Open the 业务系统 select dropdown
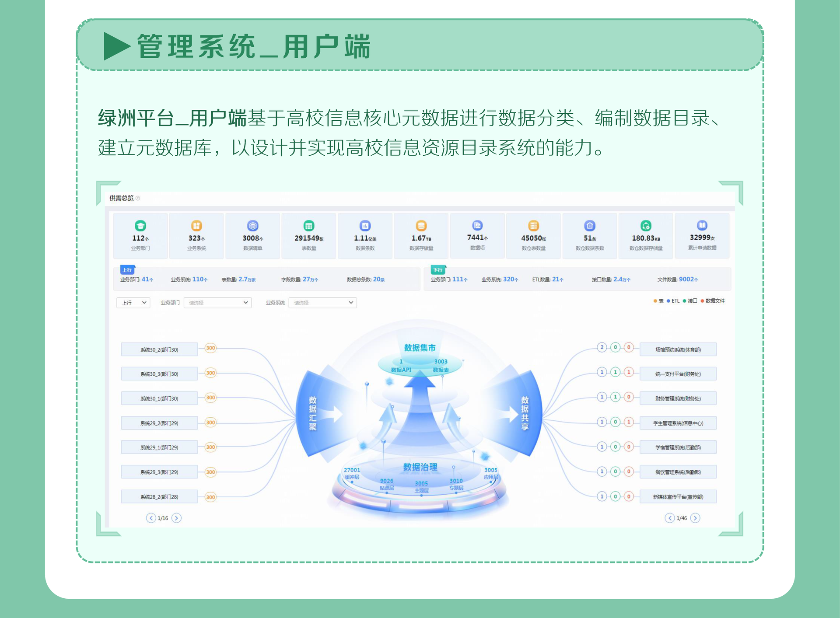This screenshot has height=618, width=840. [x=322, y=303]
